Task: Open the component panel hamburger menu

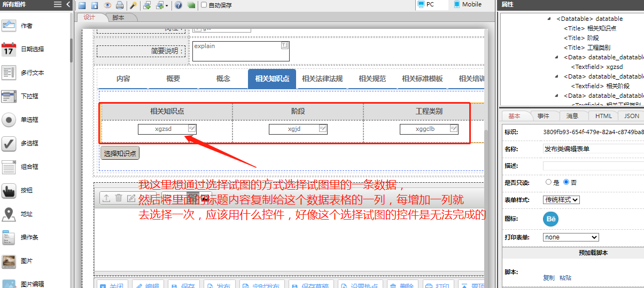Action: click(x=58, y=5)
